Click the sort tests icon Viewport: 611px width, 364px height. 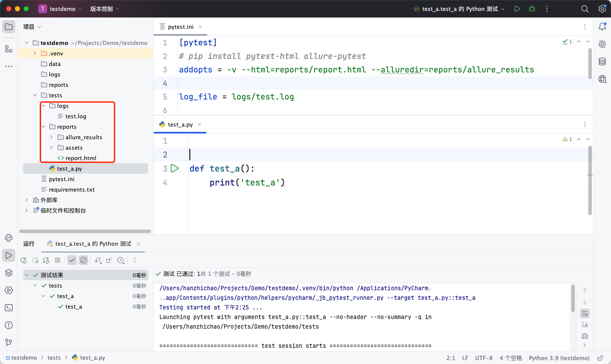pyautogui.click(x=98, y=260)
